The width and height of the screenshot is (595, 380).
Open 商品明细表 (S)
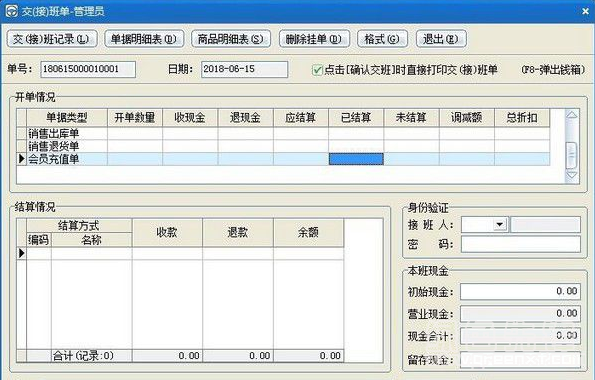(x=231, y=39)
